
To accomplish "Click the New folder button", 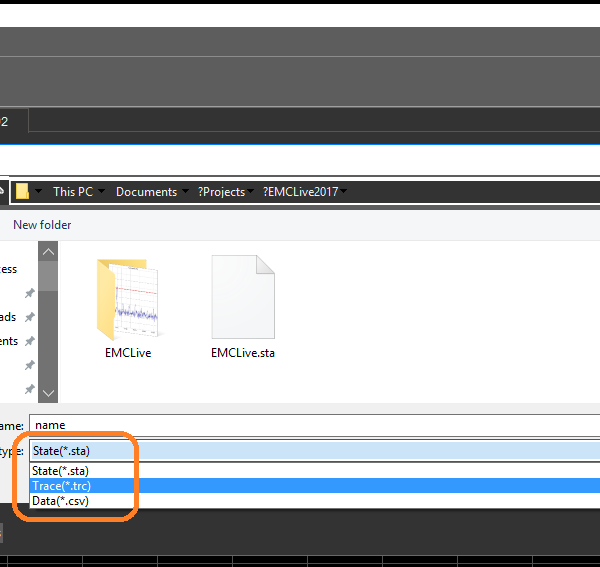I will (x=42, y=225).
